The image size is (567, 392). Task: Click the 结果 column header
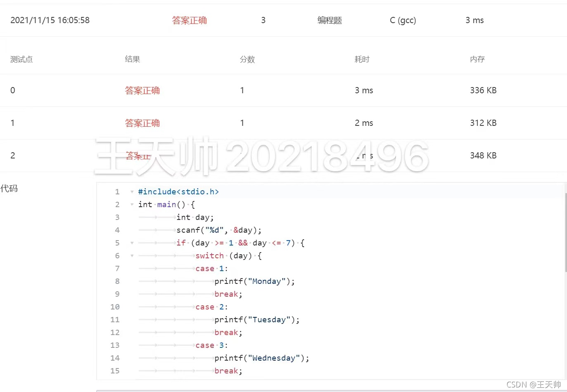point(133,59)
